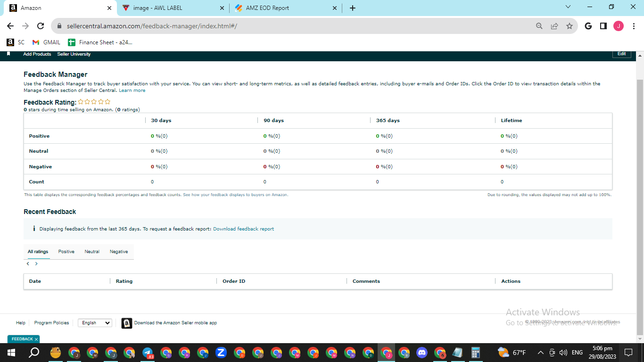Viewport: 644px width, 362px height.
Task: Close the image - AWL LABEL tab
Action: pyautogui.click(x=222, y=8)
